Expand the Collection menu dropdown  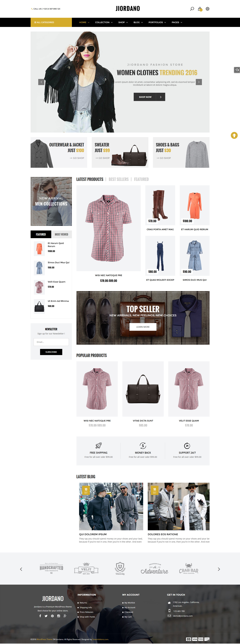[x=104, y=22]
